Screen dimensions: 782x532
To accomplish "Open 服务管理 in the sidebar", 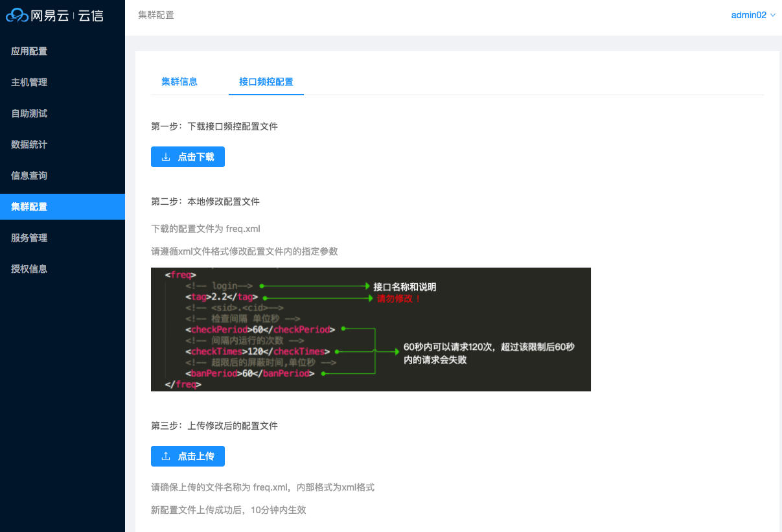I will [x=29, y=238].
